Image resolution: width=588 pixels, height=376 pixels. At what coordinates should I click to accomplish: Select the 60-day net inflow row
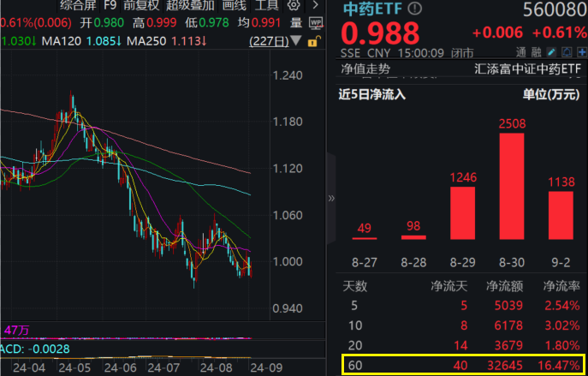pyautogui.click(x=460, y=366)
